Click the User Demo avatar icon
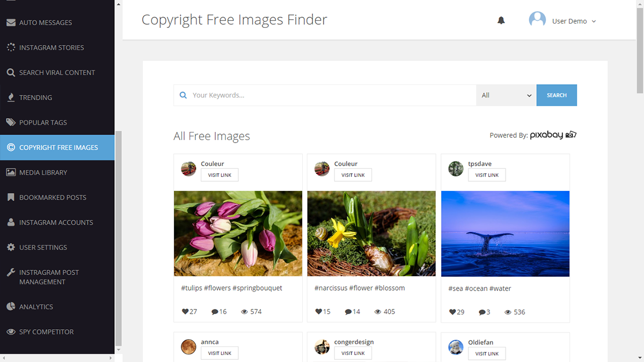This screenshot has height=362, width=644. click(x=537, y=20)
